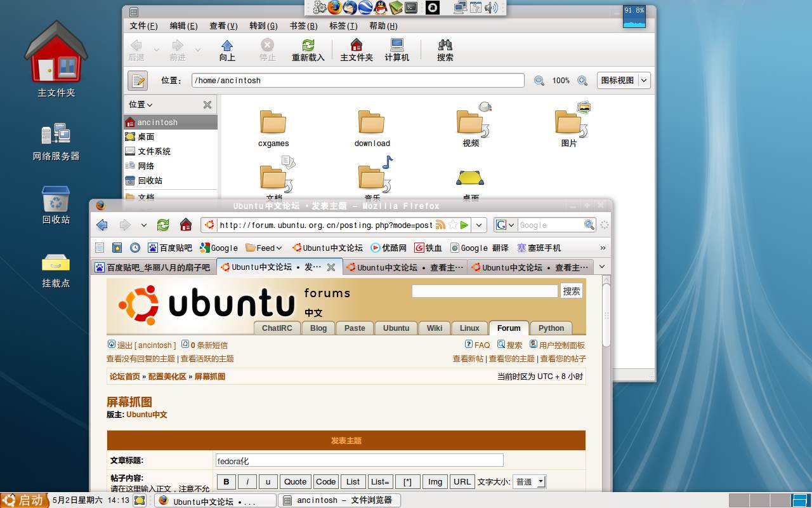
Task: Click the volume speaker icon in top dock
Action: click(492, 8)
